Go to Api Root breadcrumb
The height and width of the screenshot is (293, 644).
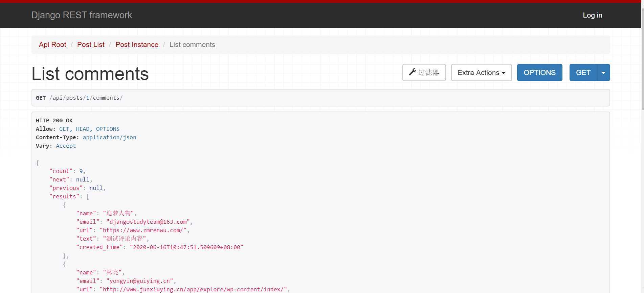point(52,45)
